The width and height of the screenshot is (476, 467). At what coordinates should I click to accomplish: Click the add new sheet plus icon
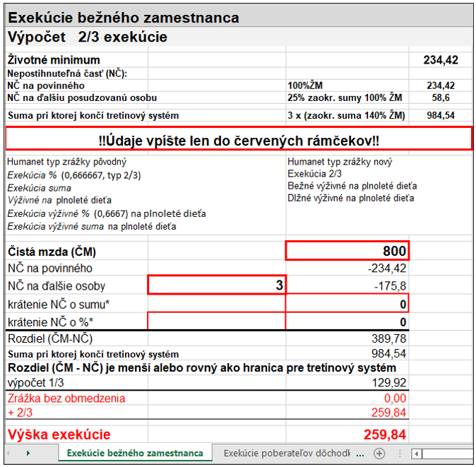click(379, 454)
